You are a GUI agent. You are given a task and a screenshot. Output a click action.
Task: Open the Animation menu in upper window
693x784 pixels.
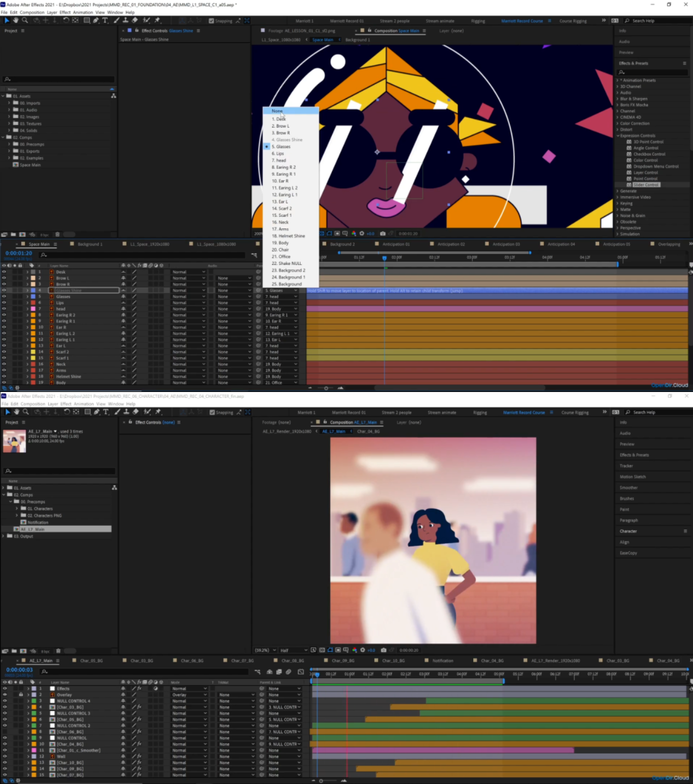click(x=83, y=12)
